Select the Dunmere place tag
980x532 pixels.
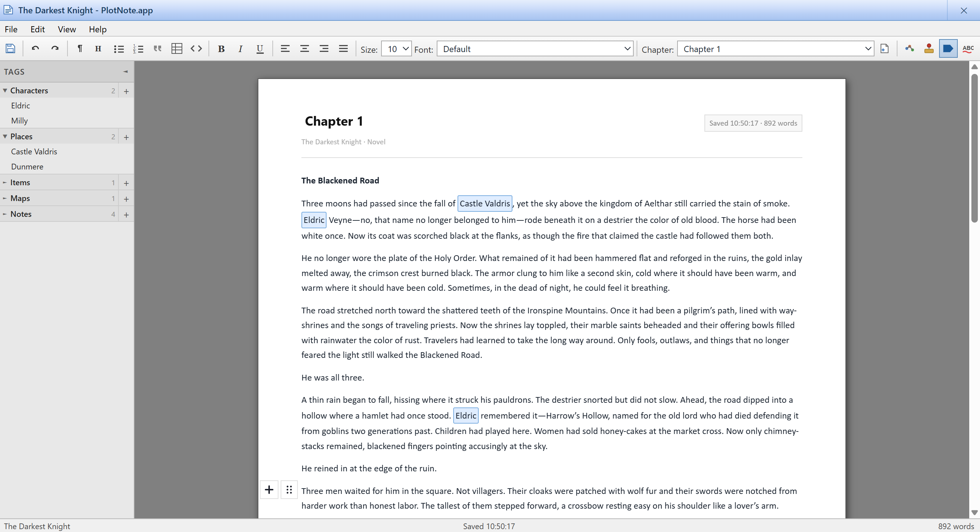[67, 167]
